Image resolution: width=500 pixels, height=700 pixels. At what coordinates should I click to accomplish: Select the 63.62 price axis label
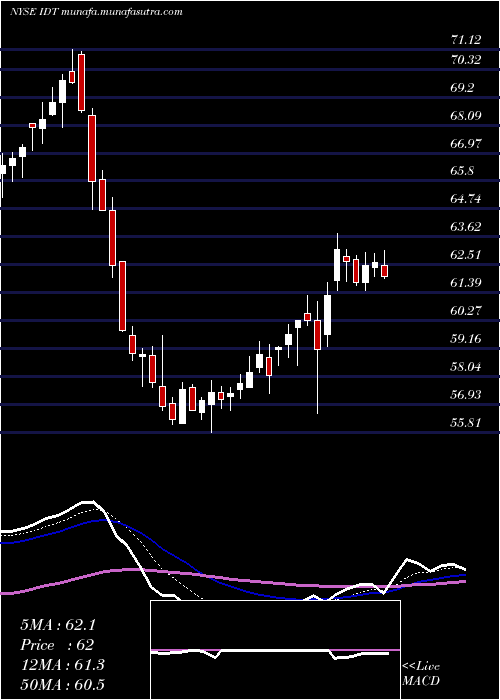pyautogui.click(x=466, y=226)
